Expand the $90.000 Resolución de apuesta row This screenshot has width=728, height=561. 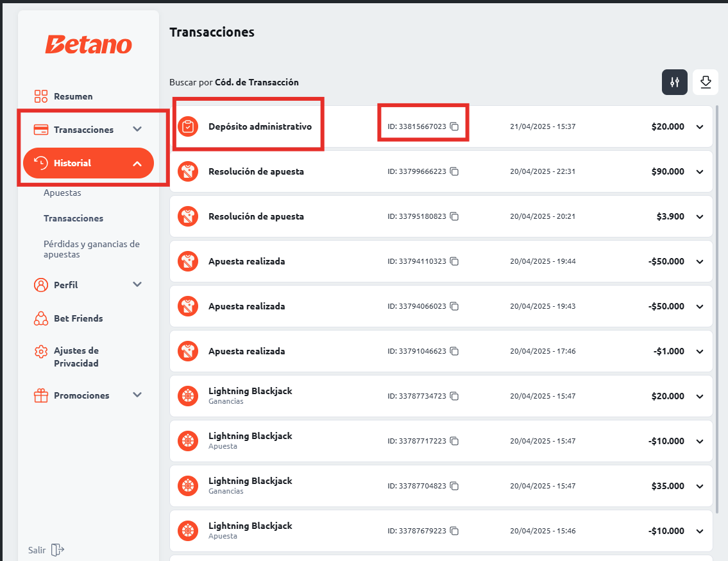click(700, 171)
